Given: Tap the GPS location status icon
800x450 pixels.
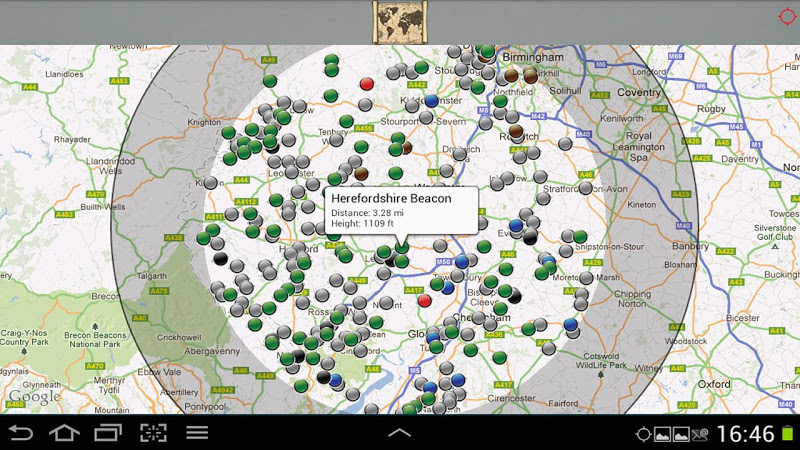Looking at the screenshot, I should (x=643, y=434).
